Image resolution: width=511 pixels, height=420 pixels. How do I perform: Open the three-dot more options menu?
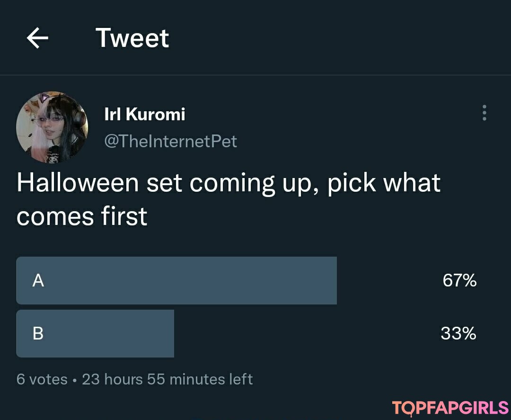[x=484, y=113]
